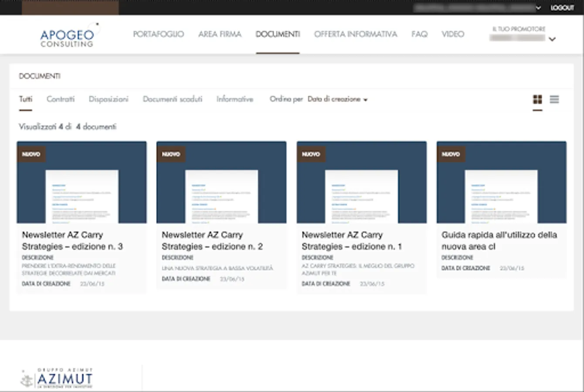The image size is (584, 392).
Task: Show the Disposizioni tab
Action: pos(109,99)
